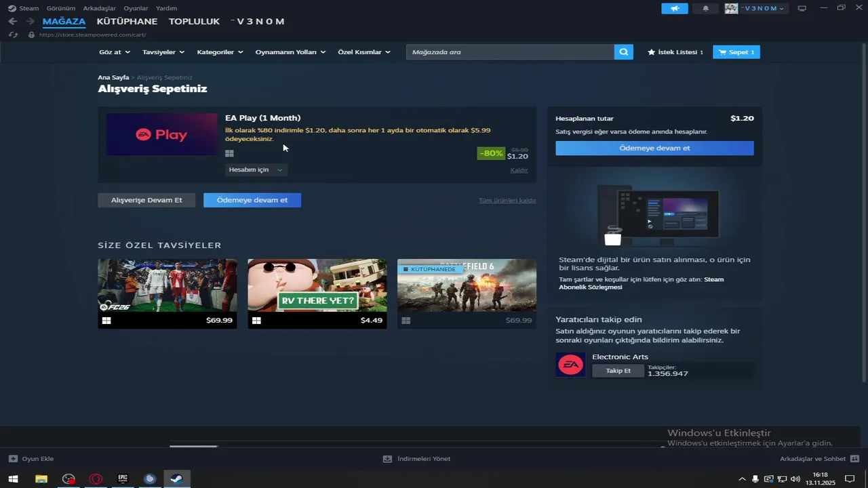
Task: Open the notifications bell
Action: pos(706,8)
